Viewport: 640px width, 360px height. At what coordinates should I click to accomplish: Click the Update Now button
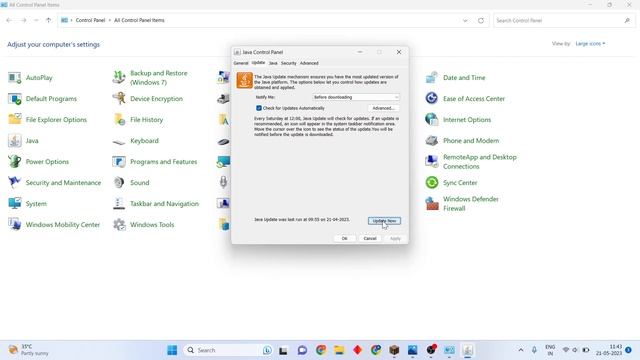(384, 221)
